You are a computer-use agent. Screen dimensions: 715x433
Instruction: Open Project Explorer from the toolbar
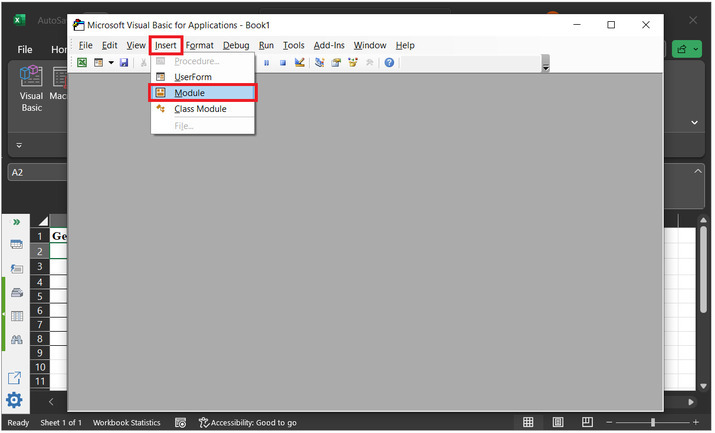click(320, 63)
